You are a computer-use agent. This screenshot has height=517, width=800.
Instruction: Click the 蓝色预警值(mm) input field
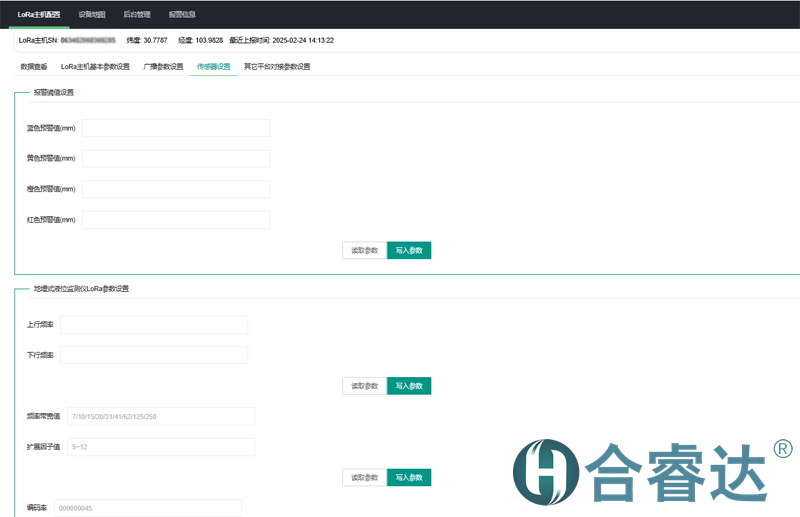[176, 128]
